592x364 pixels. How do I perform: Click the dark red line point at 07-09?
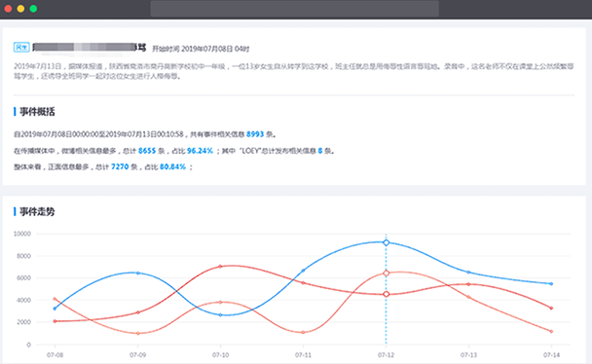(x=138, y=312)
